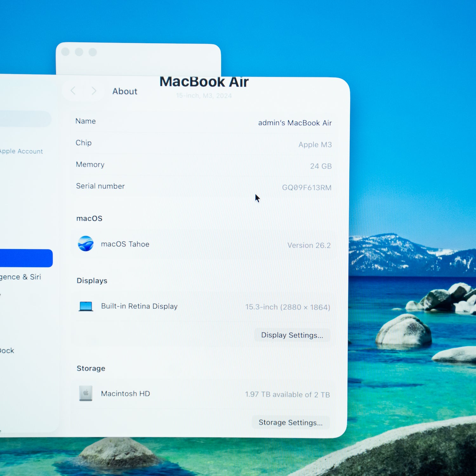Select Apple Intelligence & Siri in sidebar
476x476 pixels.
[20, 276]
